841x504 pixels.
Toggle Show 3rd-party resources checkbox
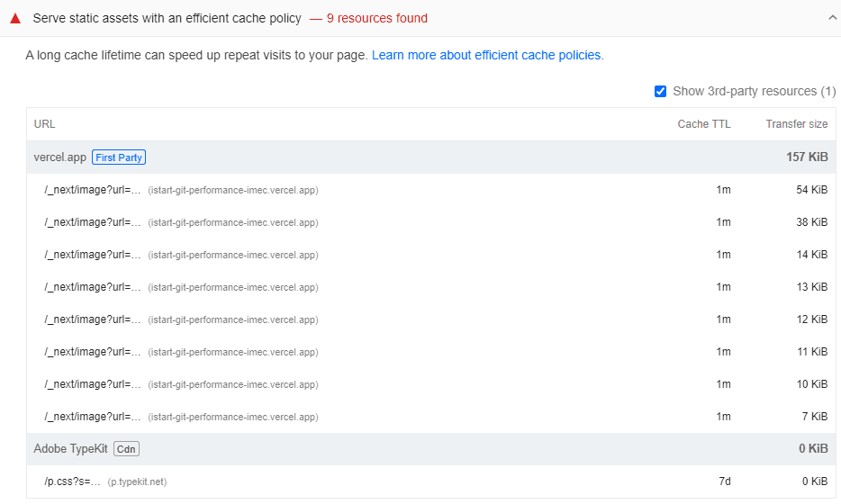660,91
